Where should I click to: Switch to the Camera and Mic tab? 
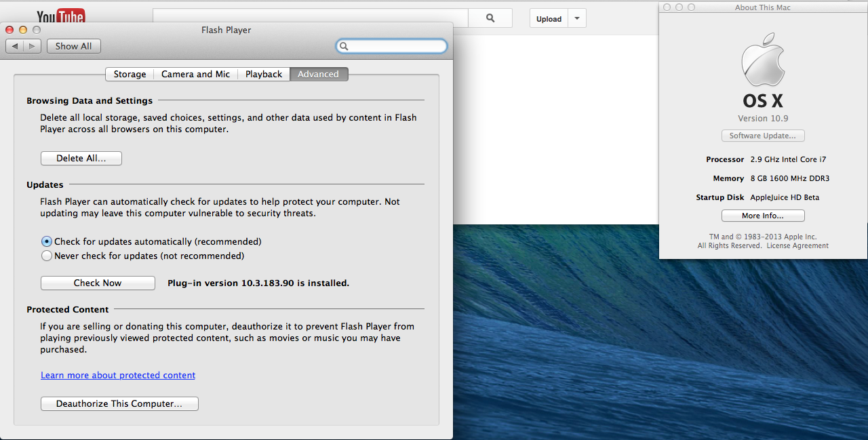pos(195,74)
